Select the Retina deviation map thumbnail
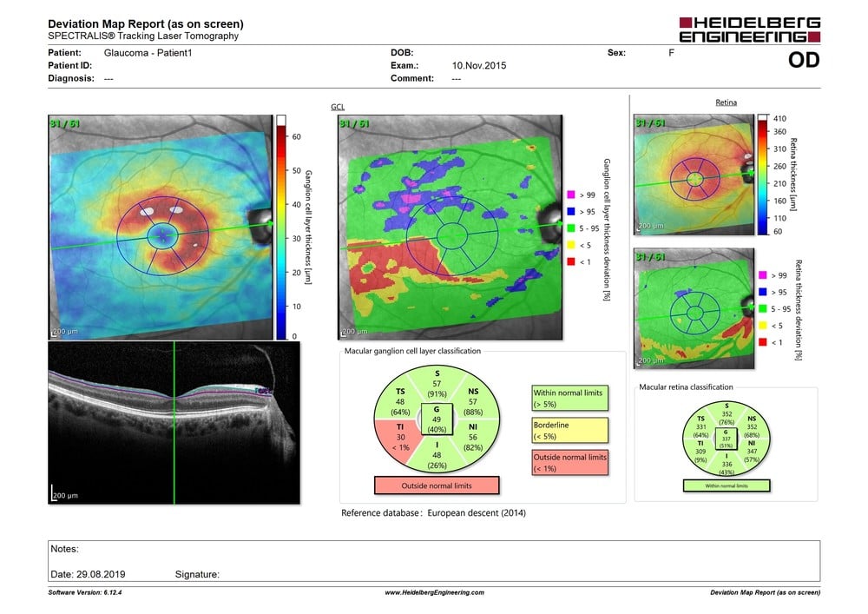Image resolution: width=868 pixels, height=614 pixels. pos(695,312)
